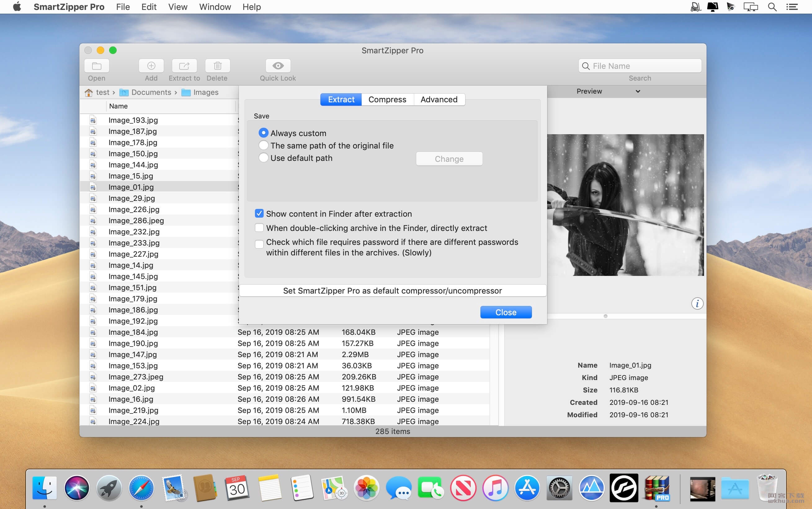Switch to the Compress tab

pos(387,99)
